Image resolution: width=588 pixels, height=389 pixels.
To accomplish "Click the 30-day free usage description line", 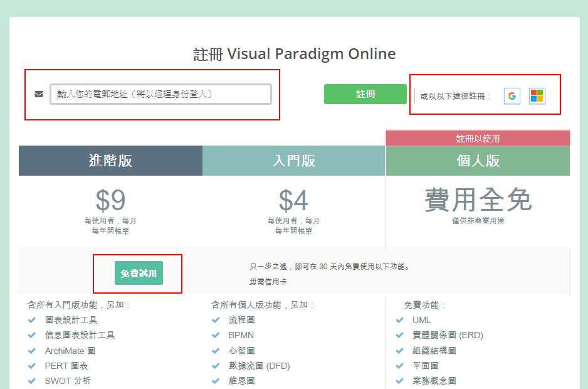I will pyautogui.click(x=330, y=267).
